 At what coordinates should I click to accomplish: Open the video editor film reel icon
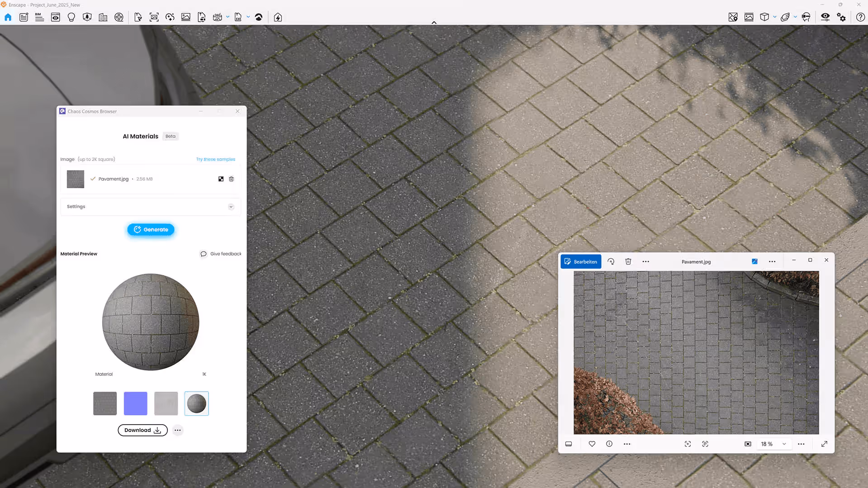tap(119, 17)
